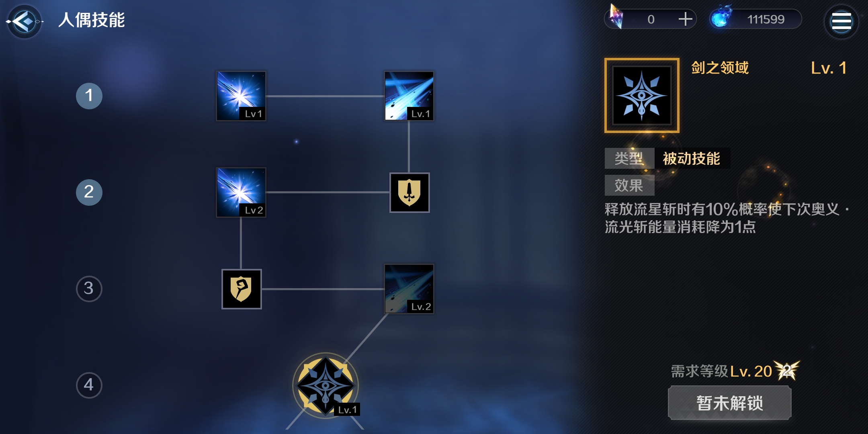This screenshot has height=434, width=868.
Task: Go back using the arrow icon
Action: pos(25,21)
